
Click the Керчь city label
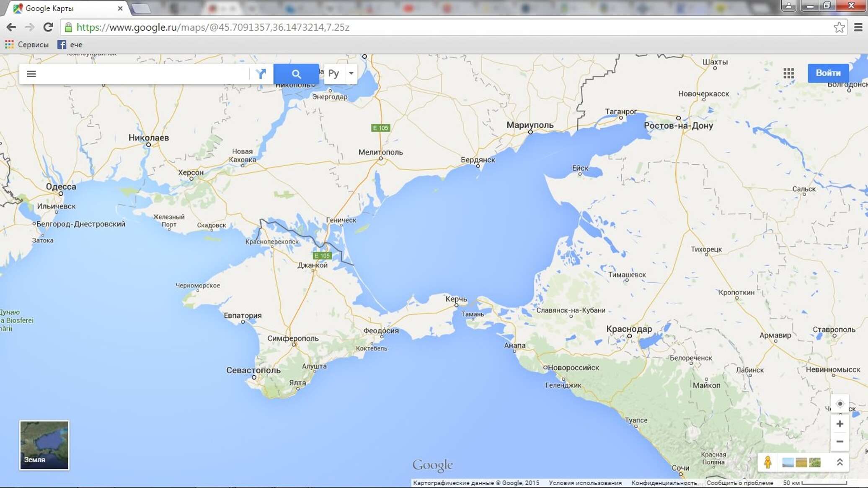[456, 299]
